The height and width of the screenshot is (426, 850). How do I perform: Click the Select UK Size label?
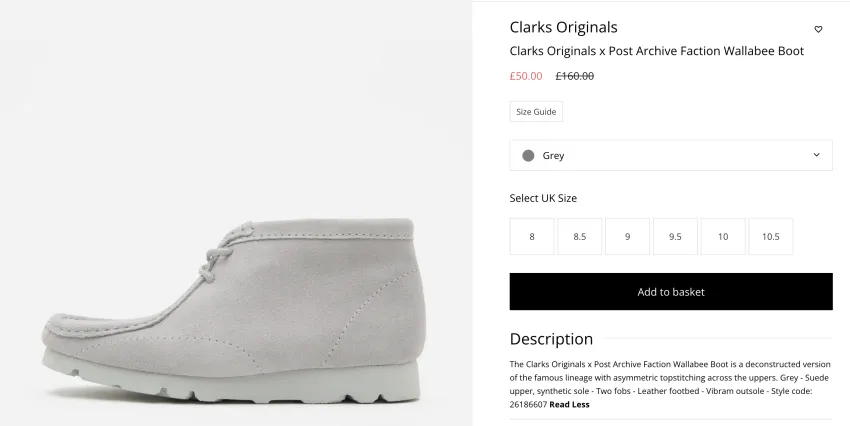[x=543, y=198]
